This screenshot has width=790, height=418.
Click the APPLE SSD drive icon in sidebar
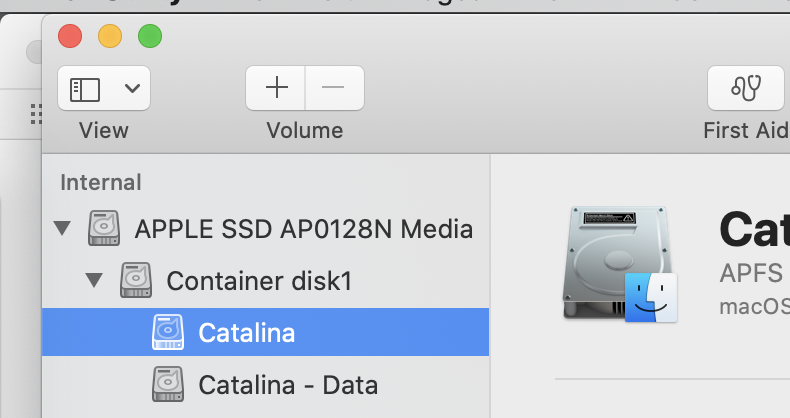tap(104, 229)
